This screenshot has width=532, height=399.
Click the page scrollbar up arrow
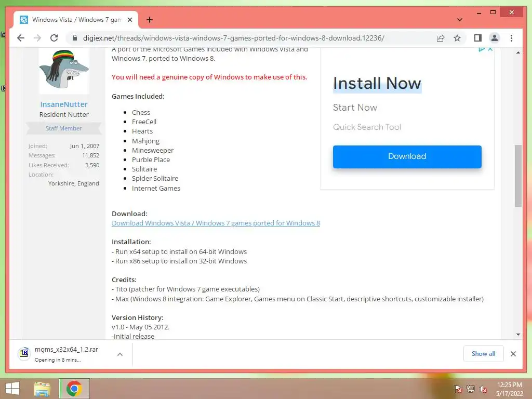tap(518, 52)
